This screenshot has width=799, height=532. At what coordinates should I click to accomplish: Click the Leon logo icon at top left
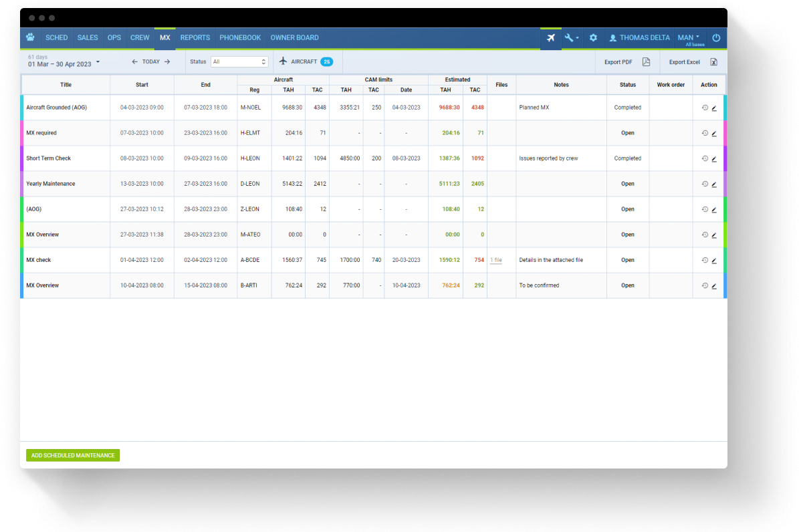pos(29,38)
